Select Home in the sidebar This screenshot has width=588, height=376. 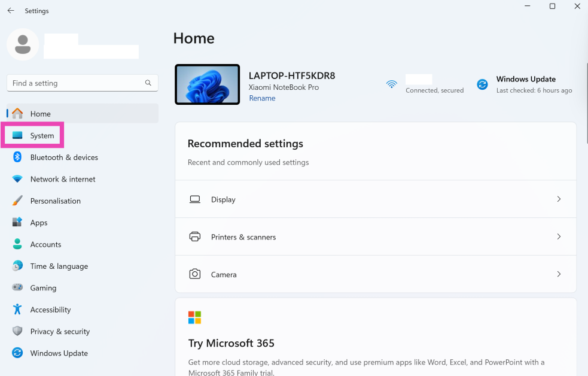pyautogui.click(x=41, y=114)
